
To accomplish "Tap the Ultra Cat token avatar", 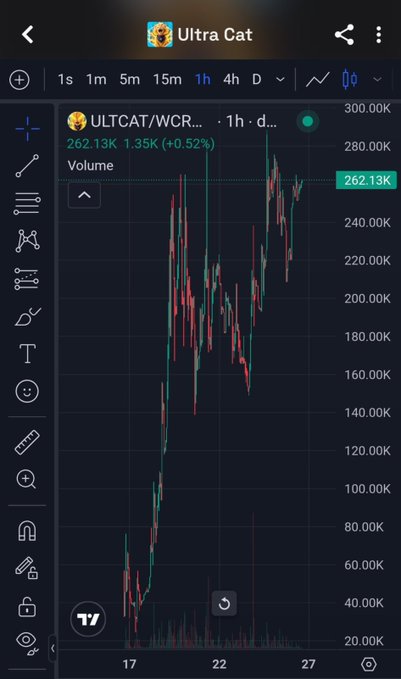I will [160, 35].
